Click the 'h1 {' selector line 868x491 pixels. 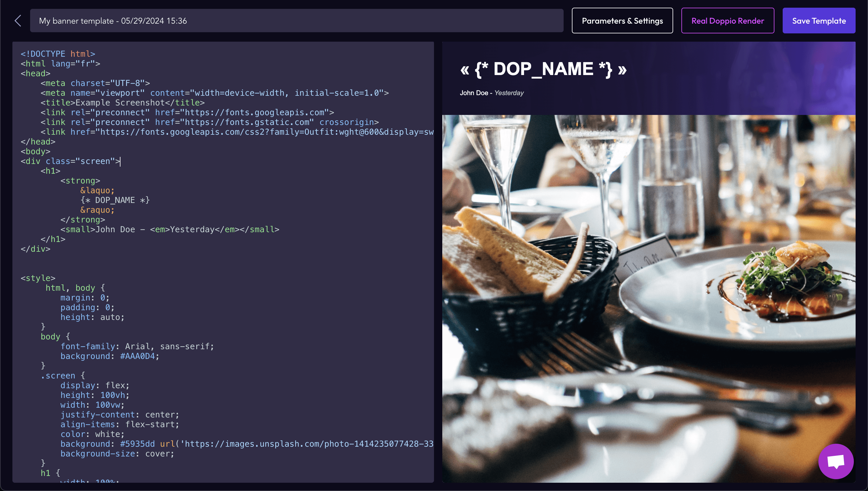pos(50,474)
